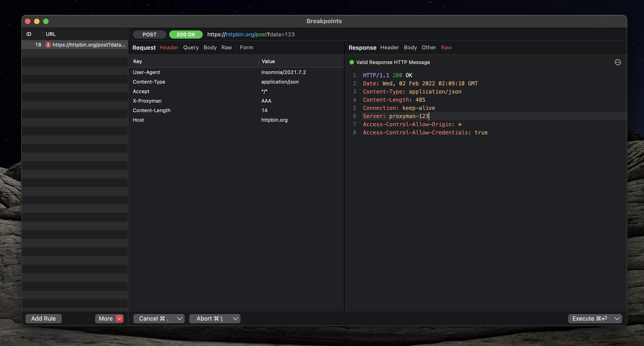
Task: Click the green Valid Response status indicator
Action: point(352,62)
